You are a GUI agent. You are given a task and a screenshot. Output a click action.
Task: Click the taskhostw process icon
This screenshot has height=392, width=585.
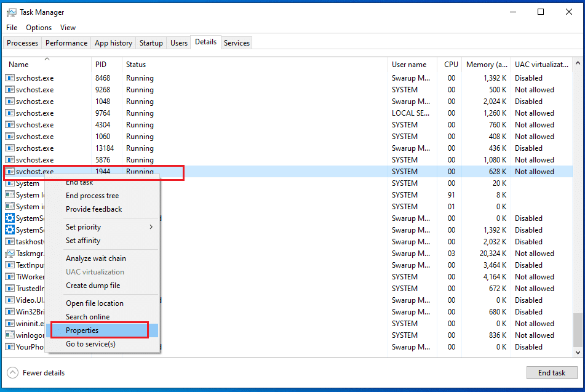point(10,242)
